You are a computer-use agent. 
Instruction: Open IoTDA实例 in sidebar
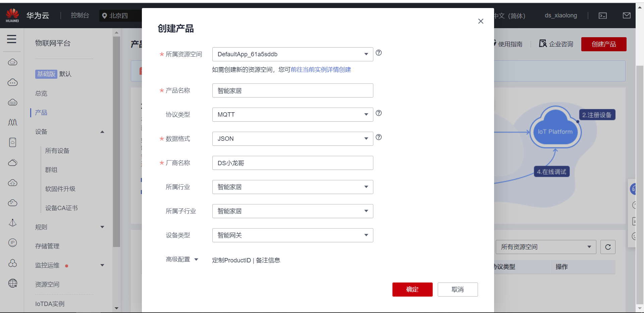tap(50, 304)
